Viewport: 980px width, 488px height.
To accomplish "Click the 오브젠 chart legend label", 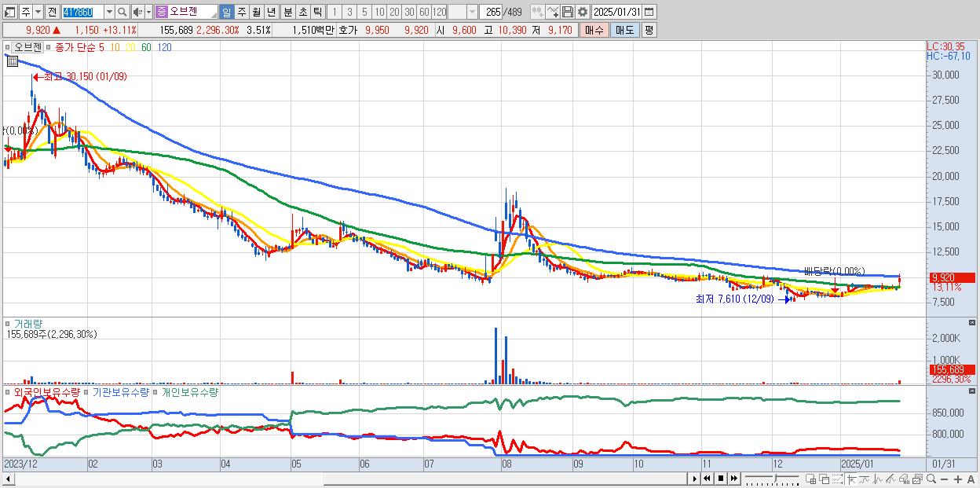I will click(27, 47).
